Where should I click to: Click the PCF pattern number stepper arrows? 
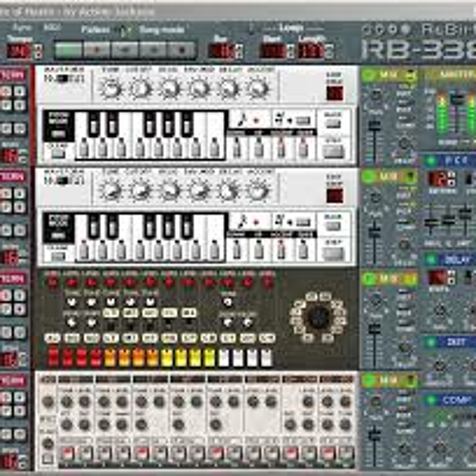(452, 179)
